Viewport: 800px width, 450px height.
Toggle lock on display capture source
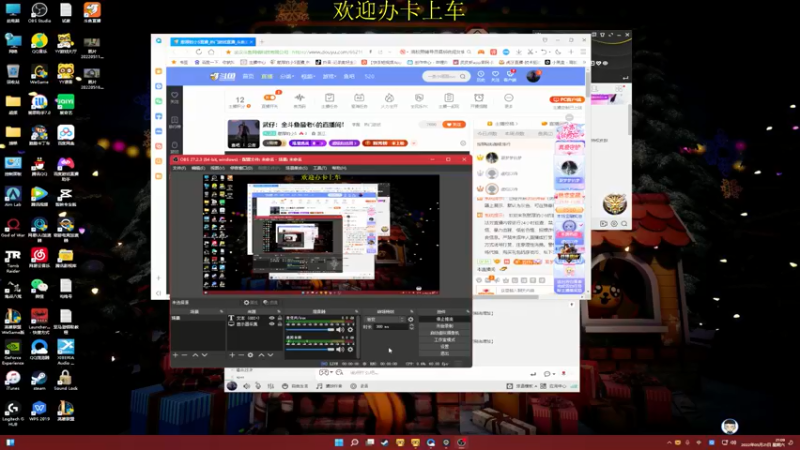pos(280,324)
